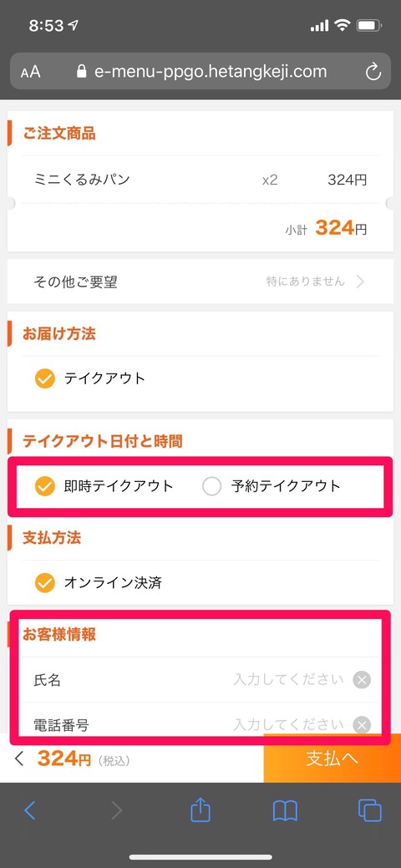The width and height of the screenshot is (401, 868).
Task: Expand the その他ご要望 row chevron
Action: click(361, 282)
